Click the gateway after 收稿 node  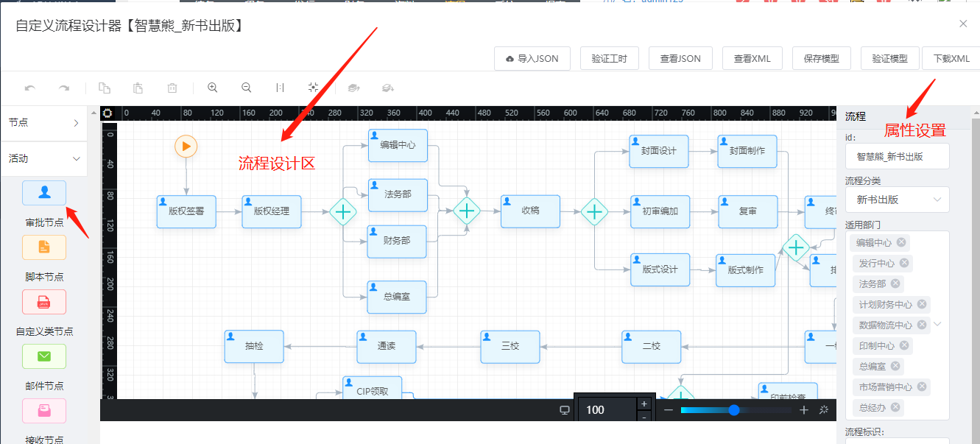pyautogui.click(x=594, y=212)
